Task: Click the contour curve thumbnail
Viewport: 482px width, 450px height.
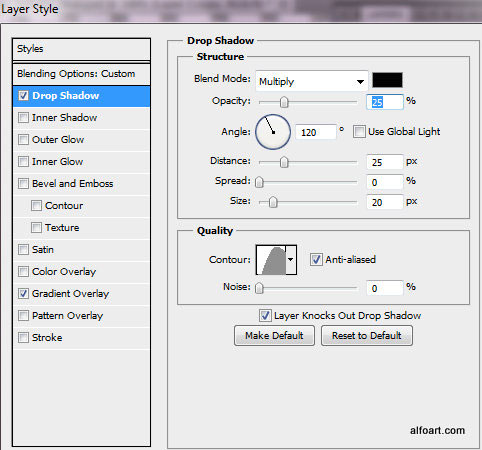Action: 271,260
